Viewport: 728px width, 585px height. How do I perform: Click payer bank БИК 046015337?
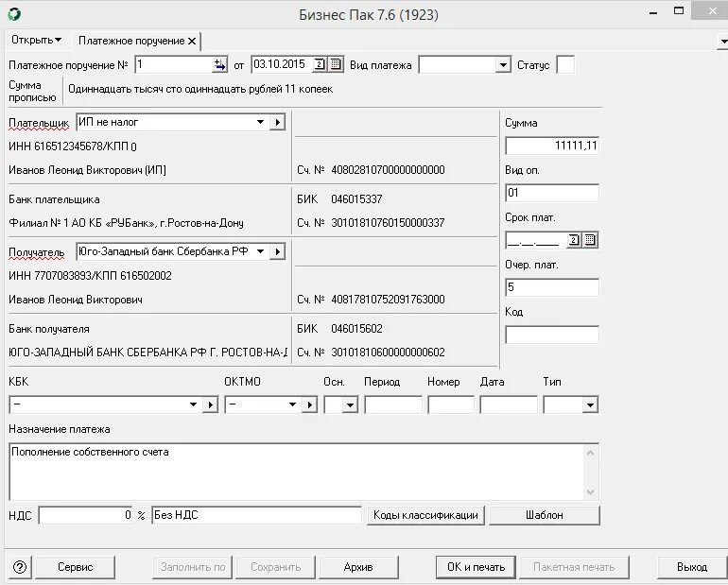356,199
